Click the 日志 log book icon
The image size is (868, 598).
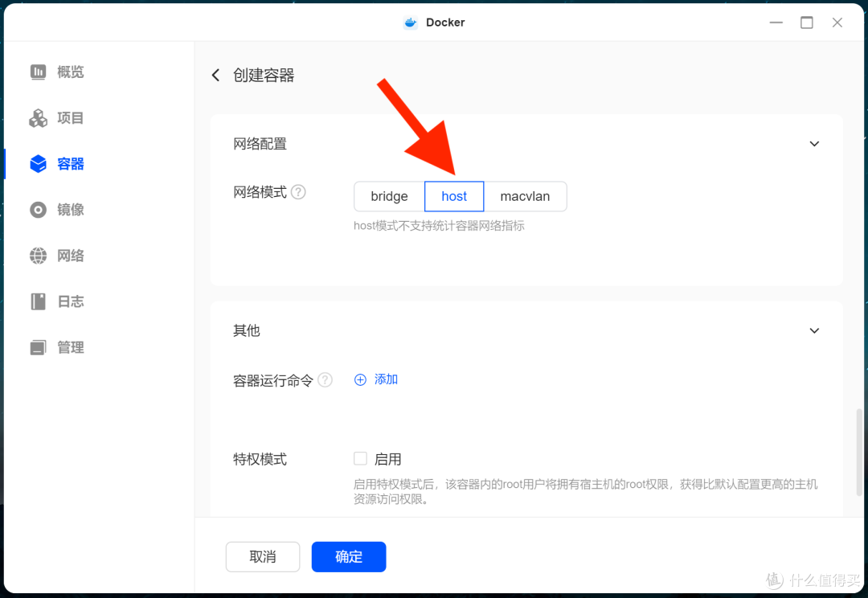pos(39,301)
